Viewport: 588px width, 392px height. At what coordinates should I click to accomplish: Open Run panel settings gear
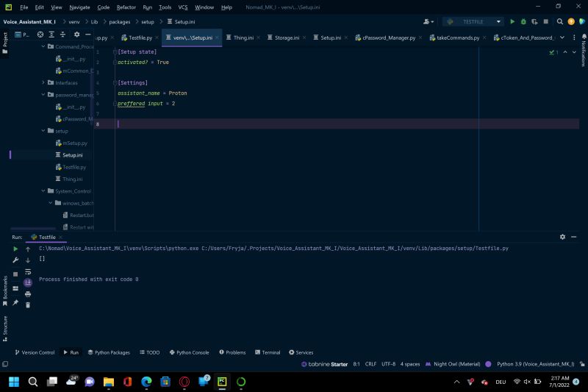pyautogui.click(x=562, y=237)
